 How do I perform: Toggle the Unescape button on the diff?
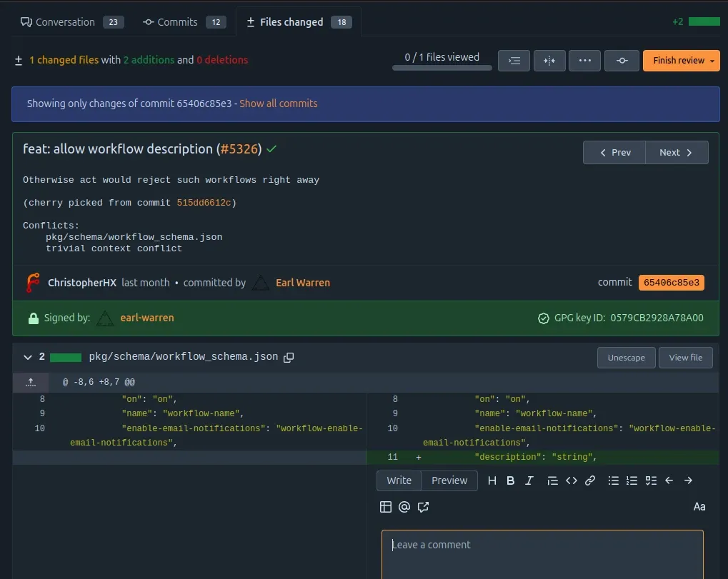pyautogui.click(x=626, y=357)
